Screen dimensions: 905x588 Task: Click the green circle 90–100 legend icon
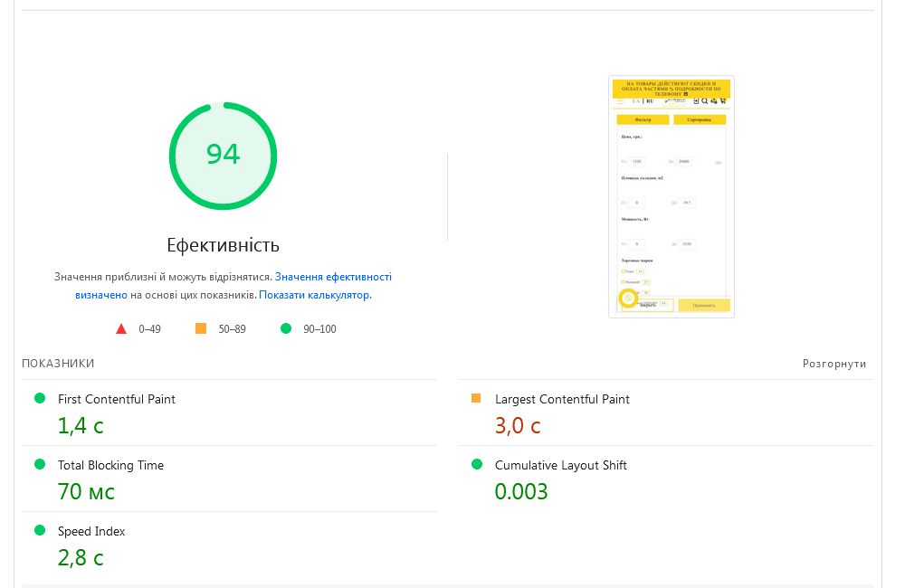[286, 328]
